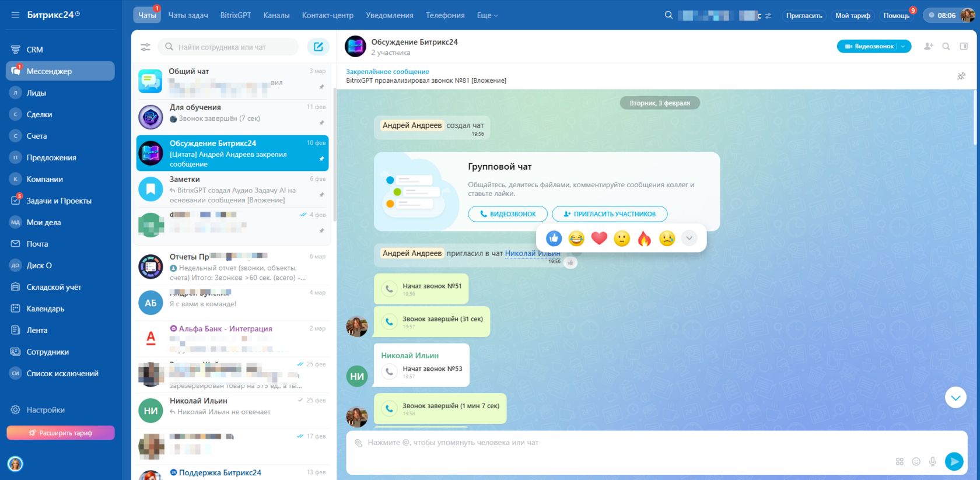Send message with blue arrow button
The height and width of the screenshot is (480, 980).
954,461
